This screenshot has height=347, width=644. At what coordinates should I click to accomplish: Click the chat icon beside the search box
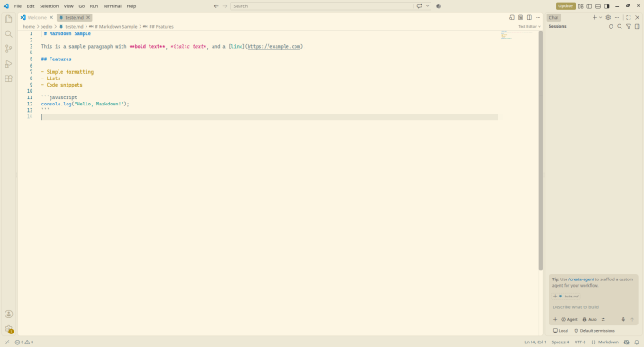pyautogui.click(x=420, y=6)
